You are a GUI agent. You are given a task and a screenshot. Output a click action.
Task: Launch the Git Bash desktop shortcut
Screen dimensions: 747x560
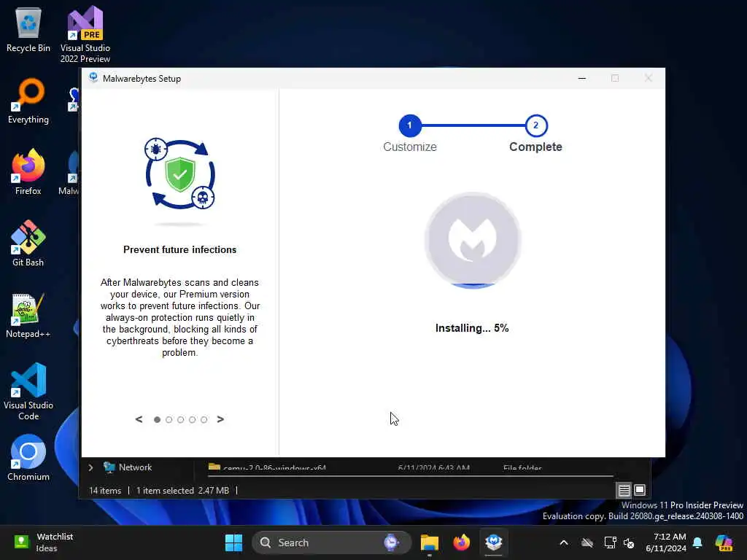click(x=28, y=244)
